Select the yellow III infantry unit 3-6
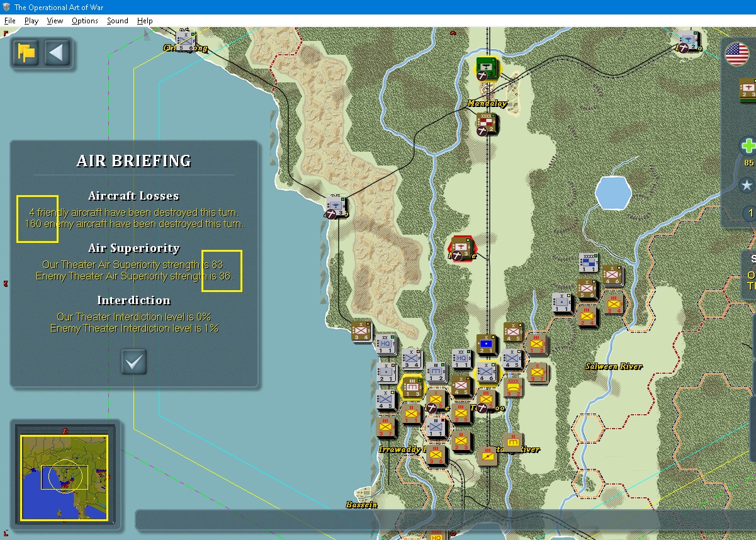 (x=436, y=454)
